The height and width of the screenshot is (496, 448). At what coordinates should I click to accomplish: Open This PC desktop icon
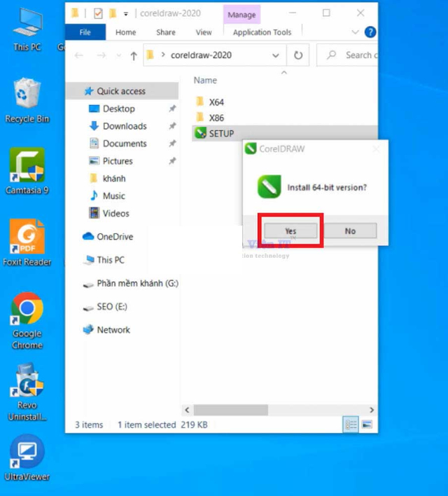[27, 30]
